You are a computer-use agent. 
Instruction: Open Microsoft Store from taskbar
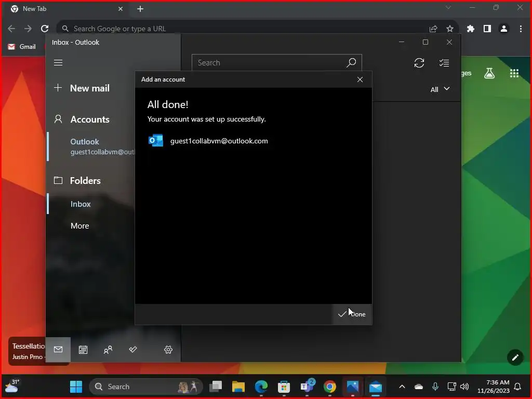pos(284,387)
